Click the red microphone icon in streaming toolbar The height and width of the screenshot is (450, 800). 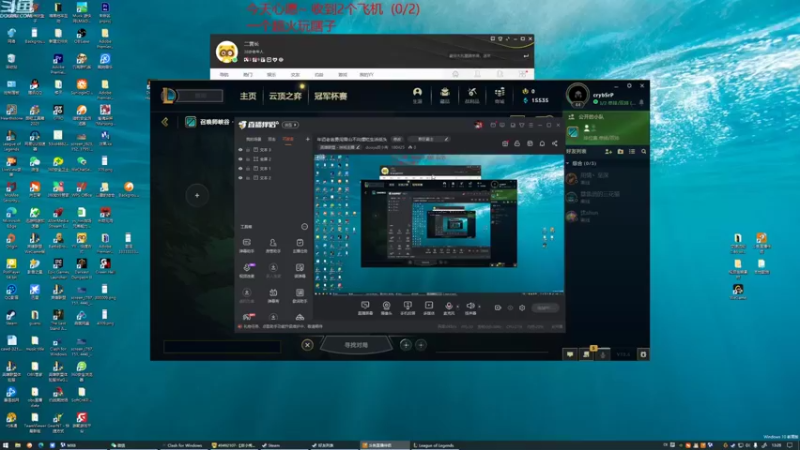point(448,307)
